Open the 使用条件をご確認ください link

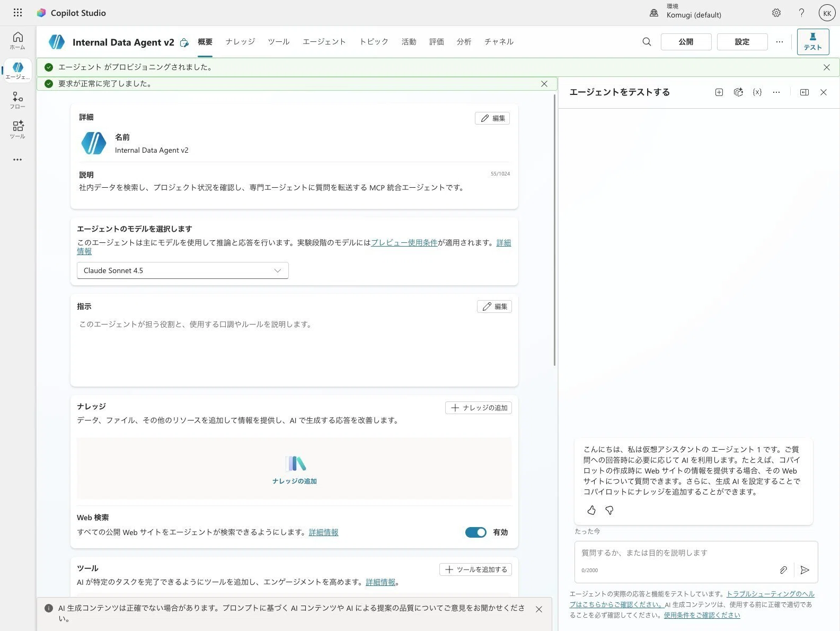702,615
